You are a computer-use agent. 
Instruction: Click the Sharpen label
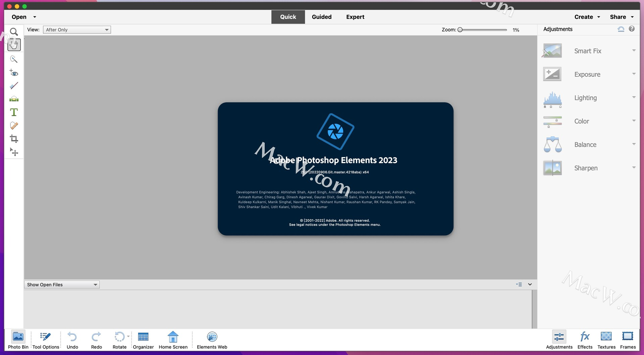tap(586, 168)
